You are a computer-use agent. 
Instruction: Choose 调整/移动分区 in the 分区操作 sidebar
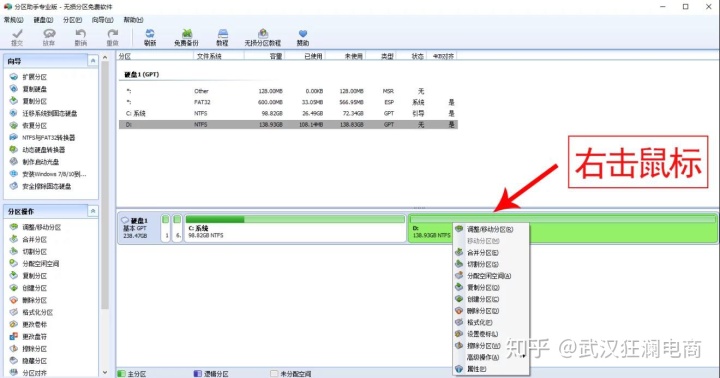point(35,227)
